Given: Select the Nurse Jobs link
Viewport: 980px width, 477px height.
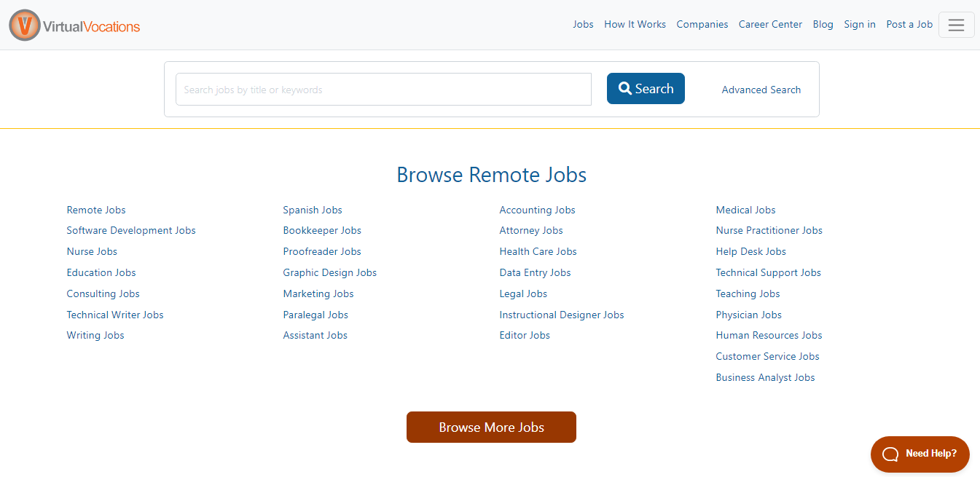Looking at the screenshot, I should coord(92,251).
